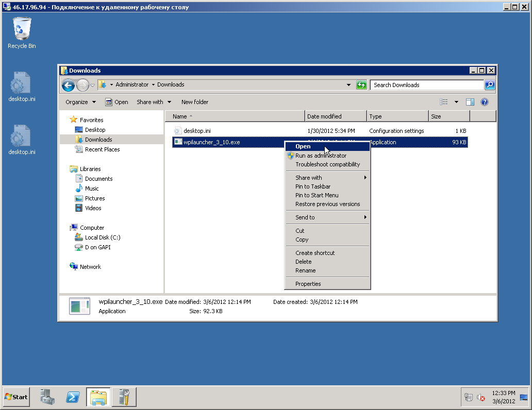The width and height of the screenshot is (532, 410).
Task: Select Network in navigation pane
Action: pyautogui.click(x=86, y=267)
